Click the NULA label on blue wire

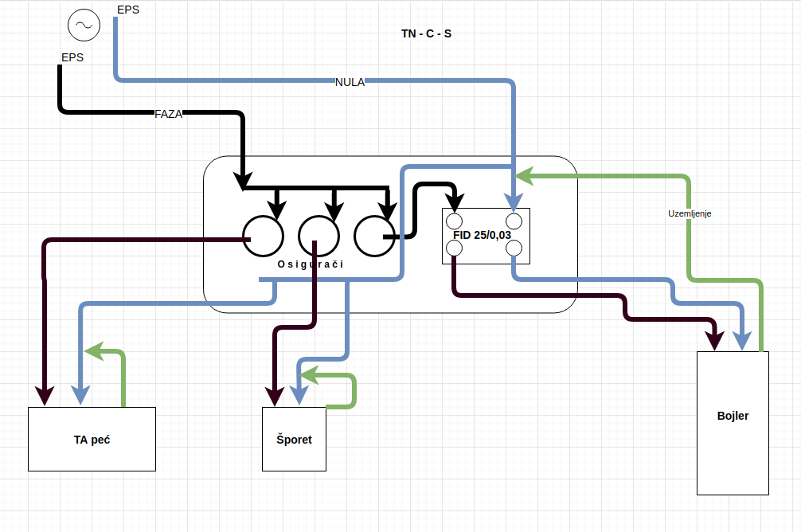[x=350, y=81]
